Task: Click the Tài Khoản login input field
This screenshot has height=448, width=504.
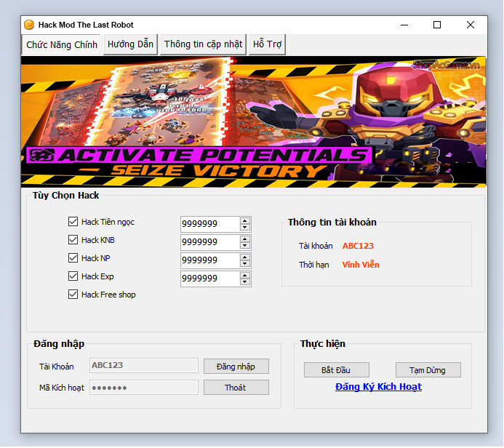Action: click(x=144, y=365)
